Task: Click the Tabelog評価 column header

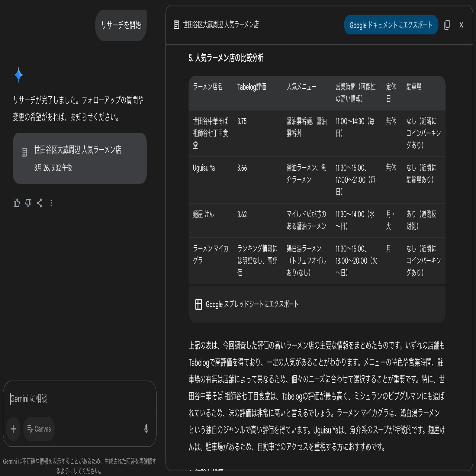Action: coord(252,87)
